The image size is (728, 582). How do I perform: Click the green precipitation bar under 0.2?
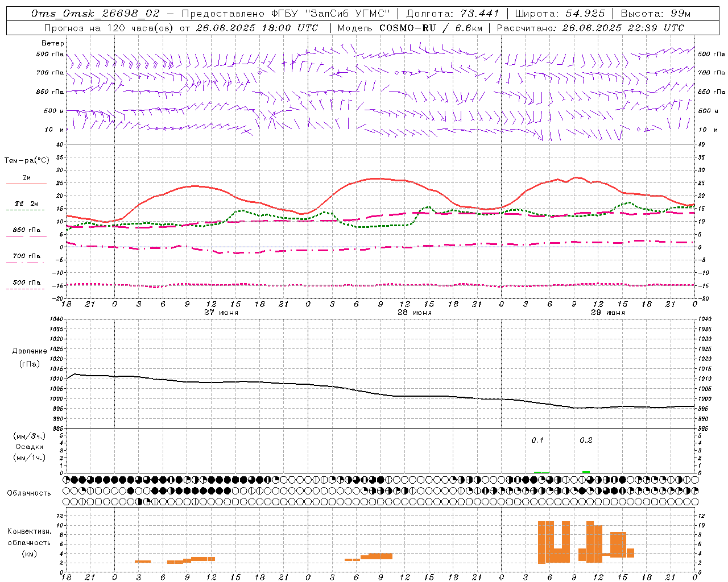pyautogui.click(x=586, y=472)
